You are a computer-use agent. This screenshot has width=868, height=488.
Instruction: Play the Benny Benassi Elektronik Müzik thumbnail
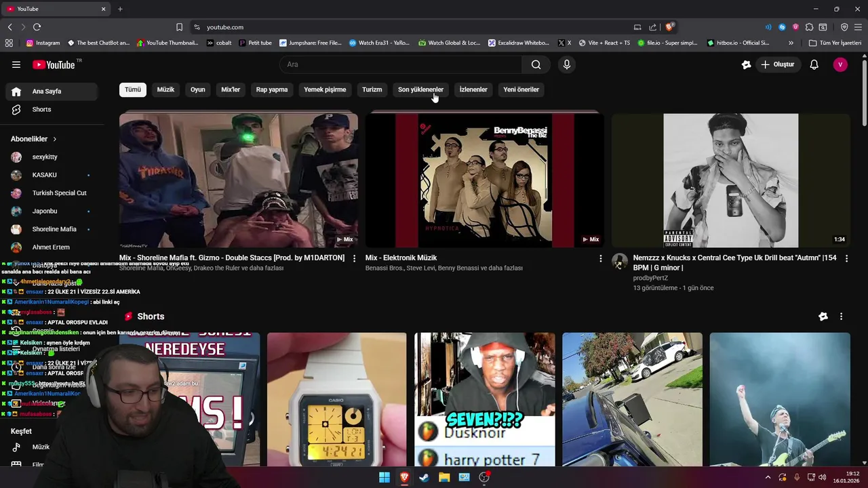(x=484, y=180)
